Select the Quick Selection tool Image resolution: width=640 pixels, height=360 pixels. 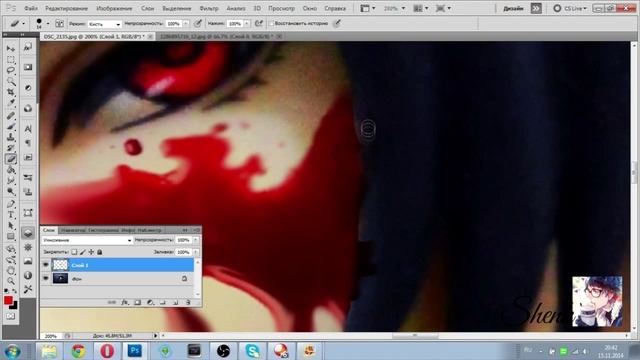[11, 81]
